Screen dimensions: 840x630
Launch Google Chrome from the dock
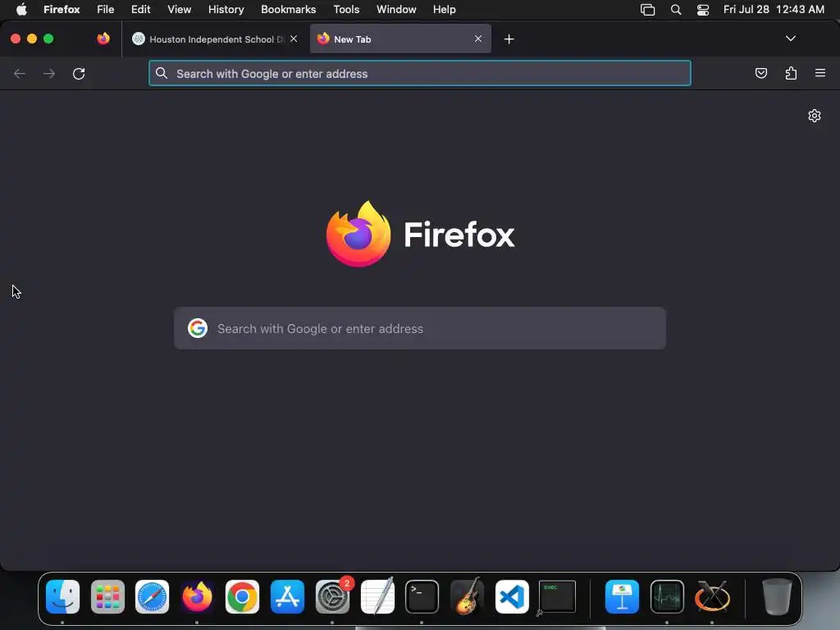click(x=242, y=596)
